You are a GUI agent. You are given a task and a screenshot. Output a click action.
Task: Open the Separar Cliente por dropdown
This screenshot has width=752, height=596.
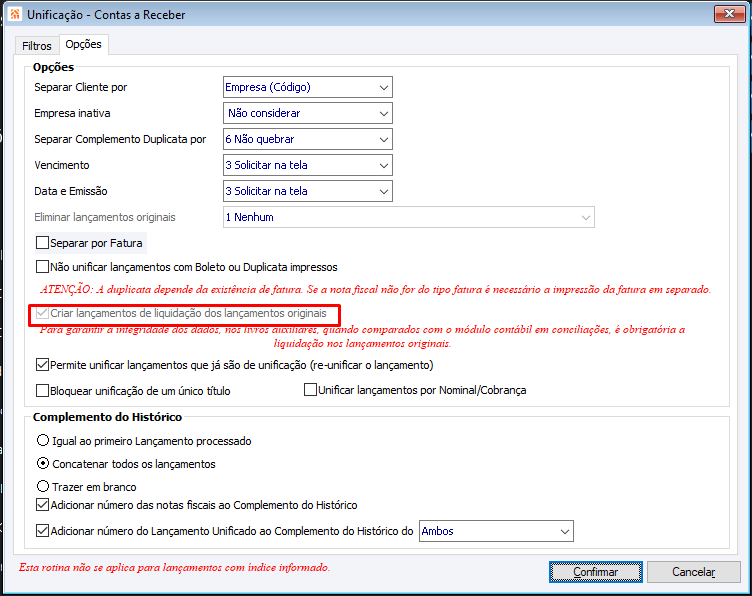pos(307,87)
